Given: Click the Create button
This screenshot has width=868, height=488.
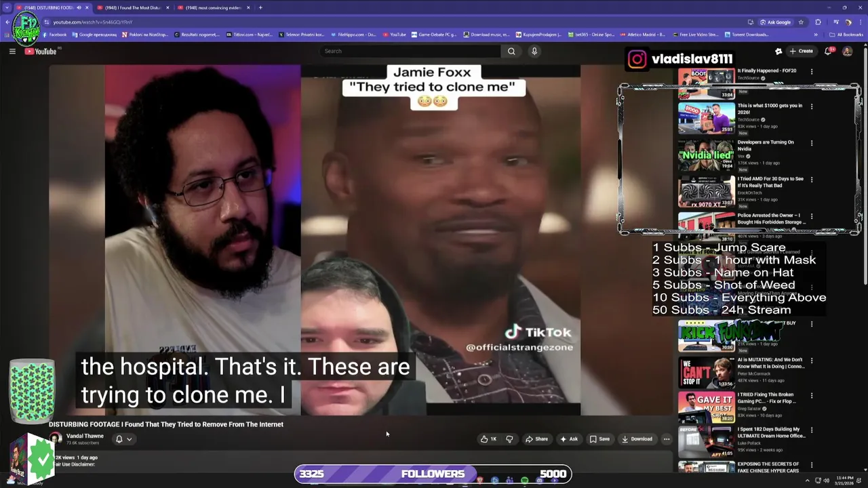Looking at the screenshot, I should (x=802, y=51).
